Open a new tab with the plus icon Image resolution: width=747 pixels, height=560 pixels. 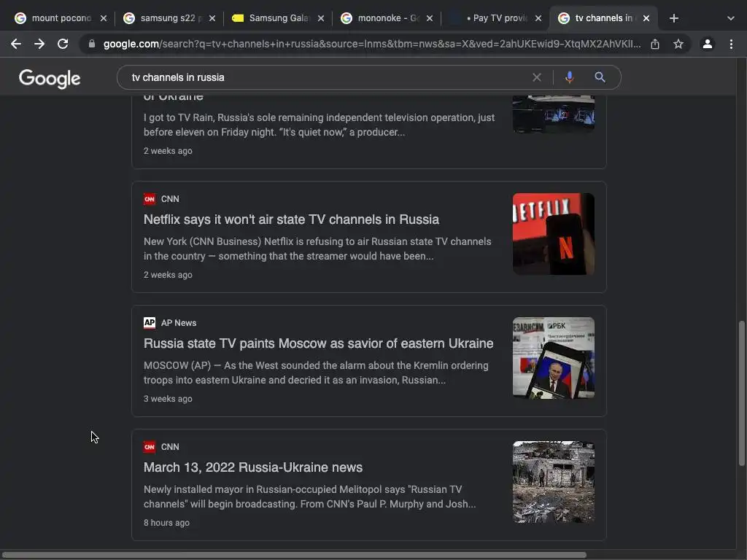click(x=673, y=18)
